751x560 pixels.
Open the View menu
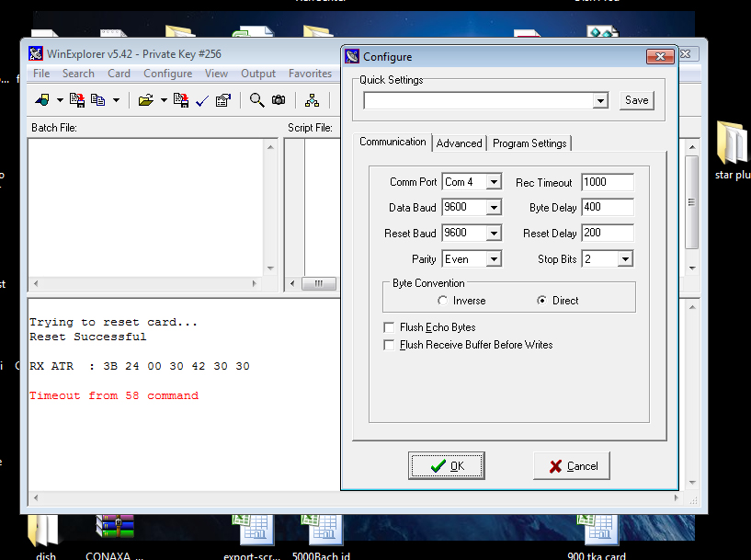tap(217, 74)
